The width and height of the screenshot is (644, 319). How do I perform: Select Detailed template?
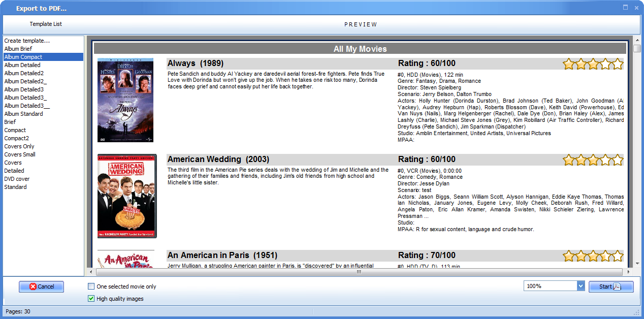pyautogui.click(x=43, y=171)
